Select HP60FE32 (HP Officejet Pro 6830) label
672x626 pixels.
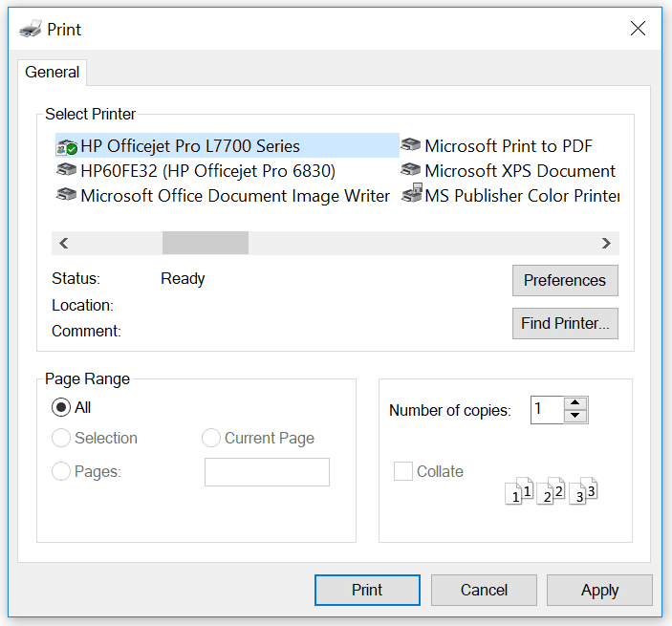coord(207,171)
